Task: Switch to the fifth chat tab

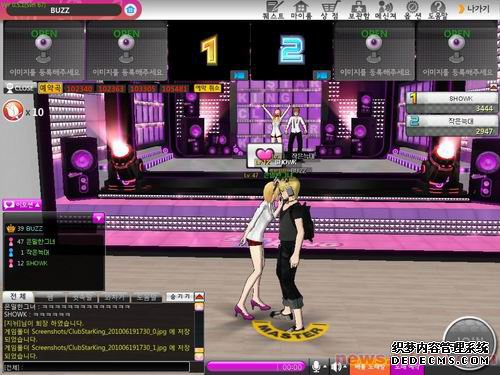Action: (147, 297)
